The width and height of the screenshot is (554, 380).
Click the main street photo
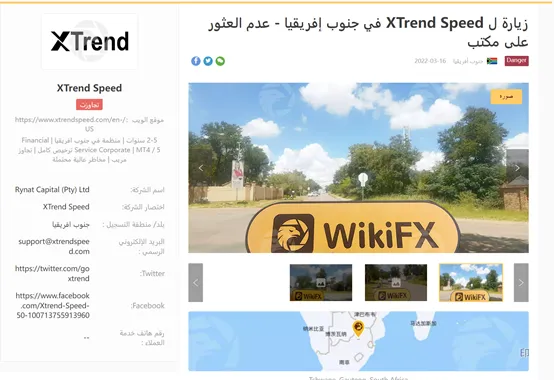(x=358, y=168)
